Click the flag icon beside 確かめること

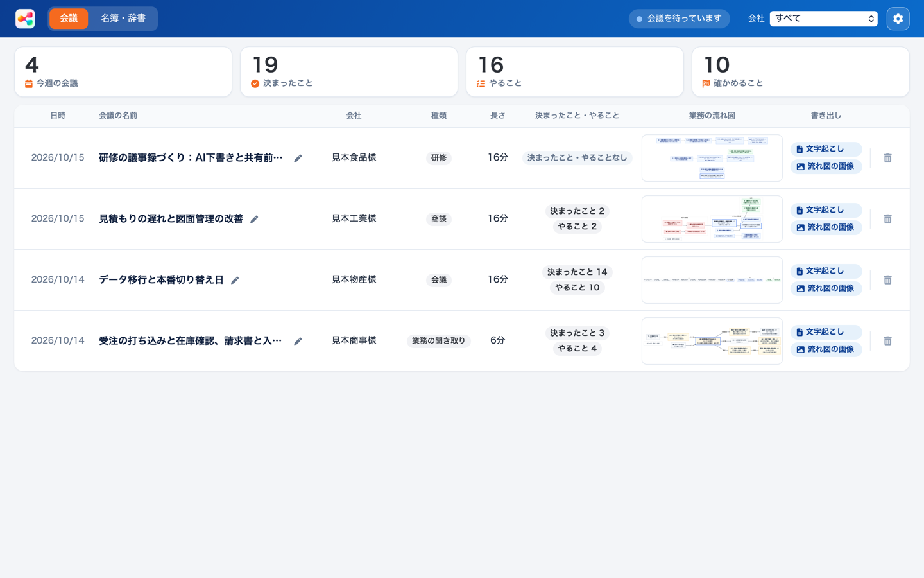[706, 83]
